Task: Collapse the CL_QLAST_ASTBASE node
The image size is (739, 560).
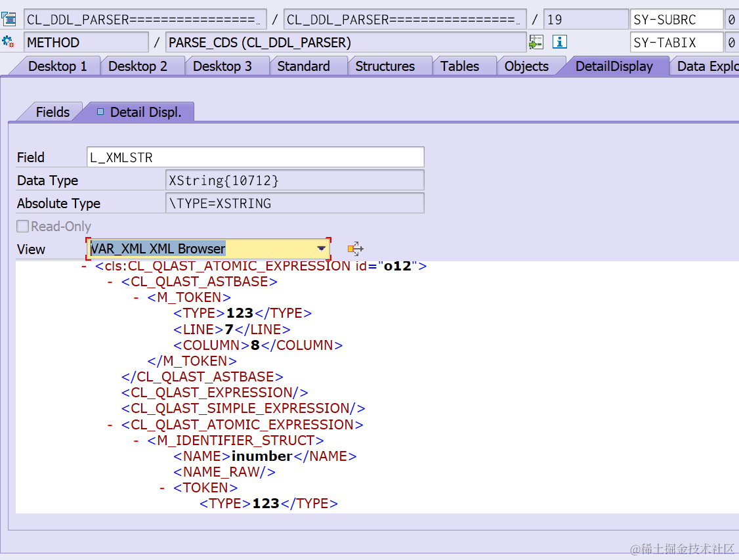Action: coord(110,282)
